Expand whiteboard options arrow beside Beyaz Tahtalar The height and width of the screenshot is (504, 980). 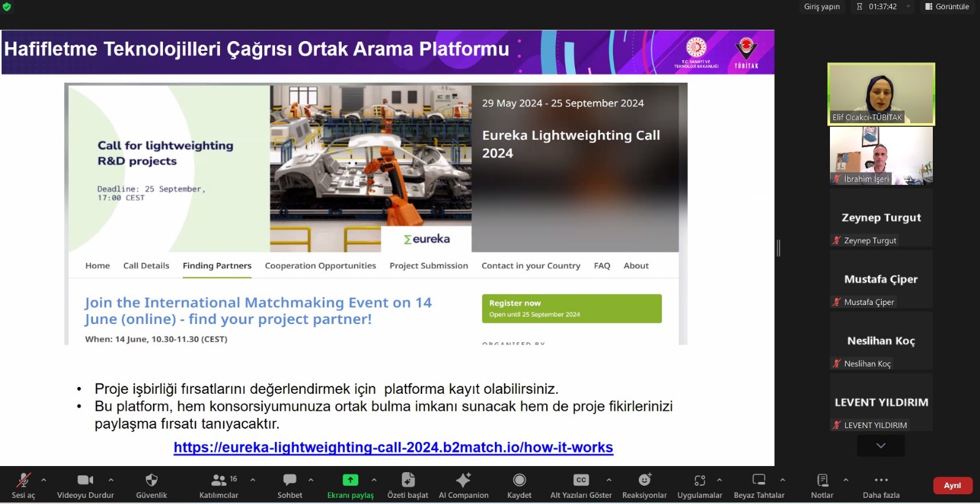pyautogui.click(x=782, y=480)
